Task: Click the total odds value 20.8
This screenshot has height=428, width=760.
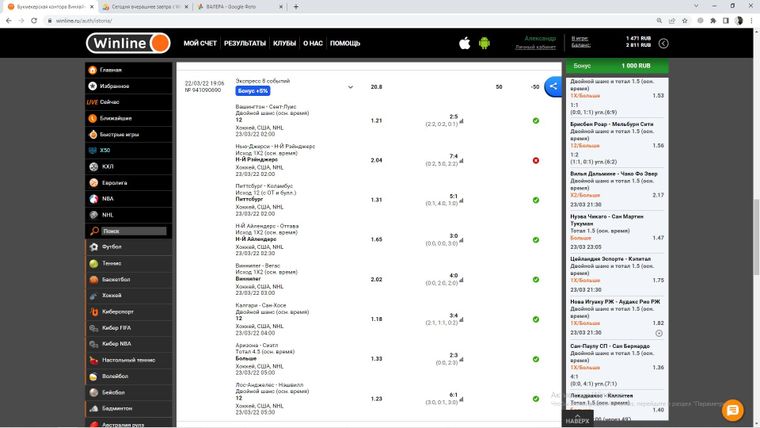Action: pos(376,87)
